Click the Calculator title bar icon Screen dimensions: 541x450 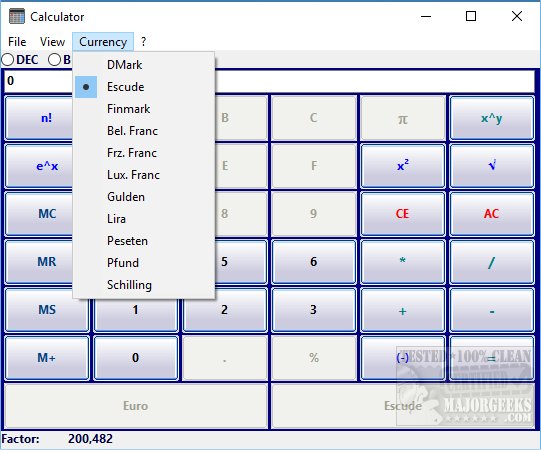tap(17, 16)
